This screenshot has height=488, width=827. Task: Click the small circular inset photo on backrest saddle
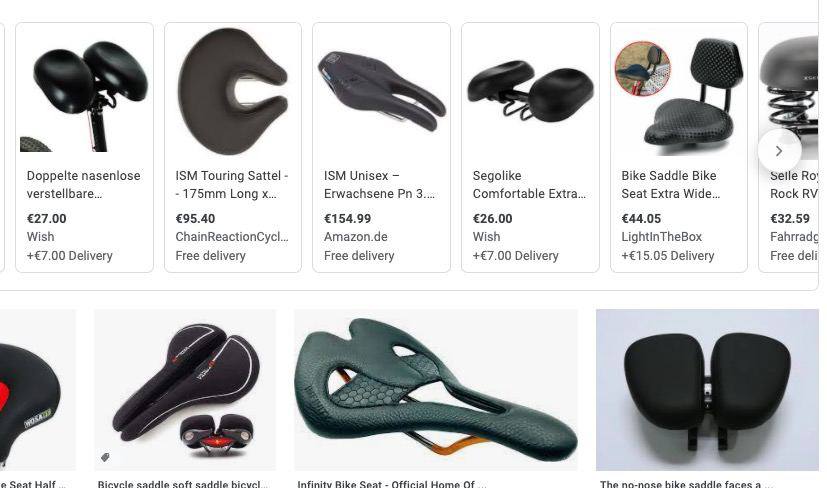pyautogui.click(x=643, y=69)
